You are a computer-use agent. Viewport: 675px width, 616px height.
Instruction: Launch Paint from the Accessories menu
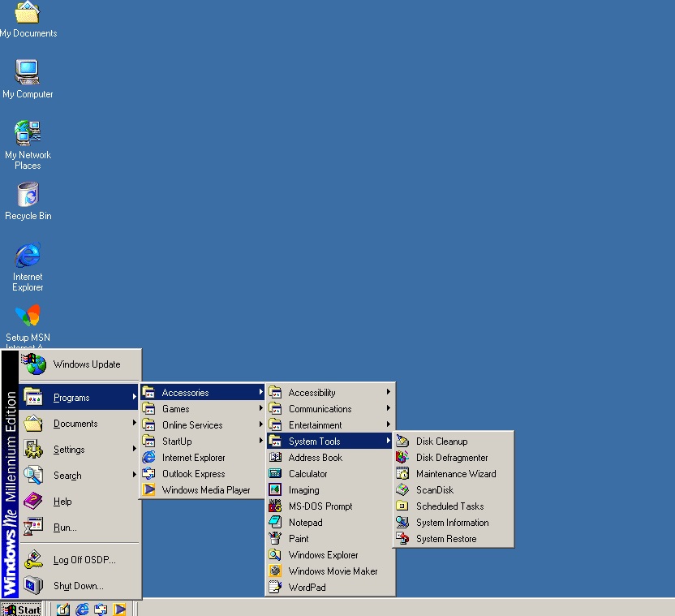pyautogui.click(x=298, y=539)
